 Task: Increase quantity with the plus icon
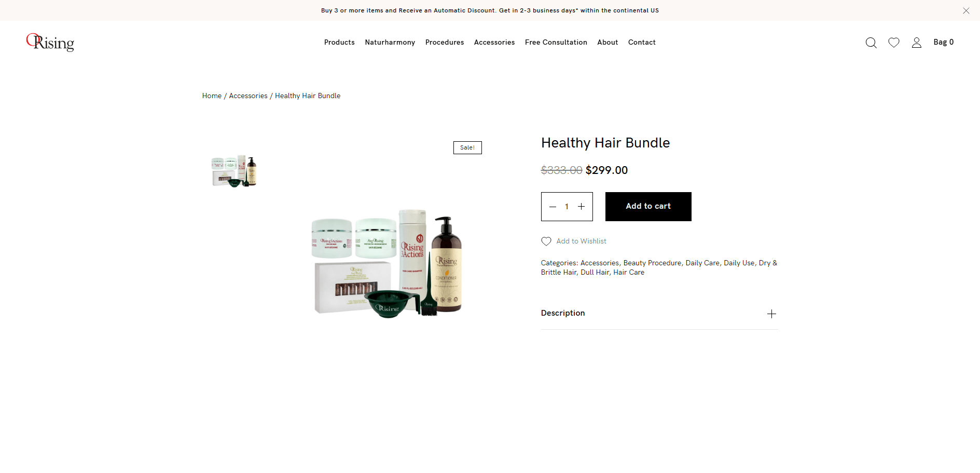582,207
